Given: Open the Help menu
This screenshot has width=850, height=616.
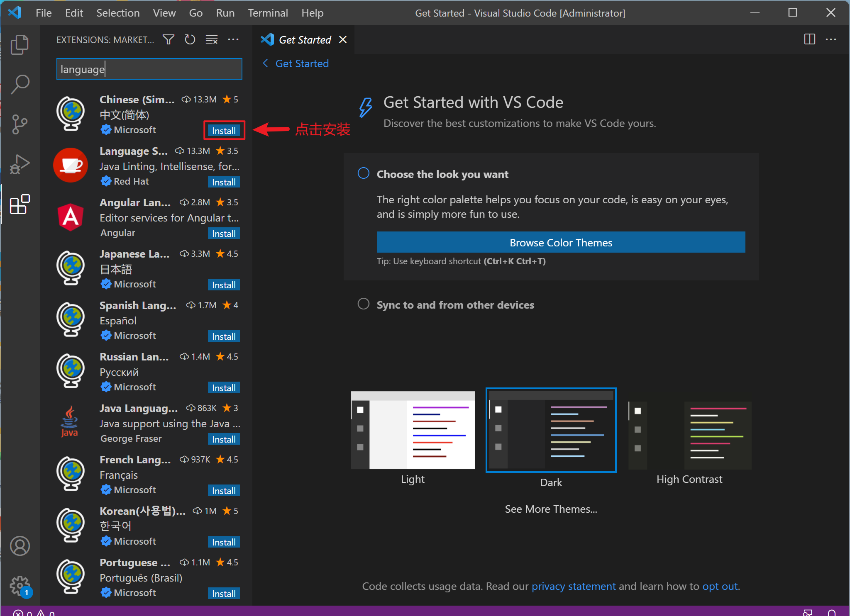Looking at the screenshot, I should click(313, 13).
